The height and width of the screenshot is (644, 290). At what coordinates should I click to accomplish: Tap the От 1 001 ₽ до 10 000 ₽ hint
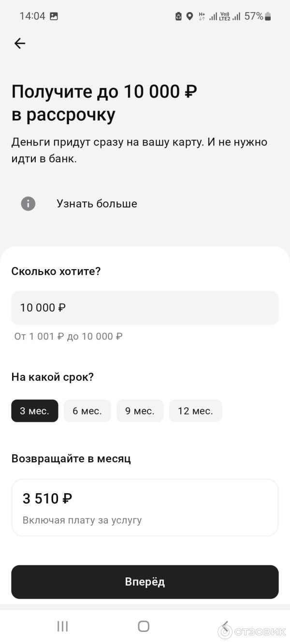(68, 336)
